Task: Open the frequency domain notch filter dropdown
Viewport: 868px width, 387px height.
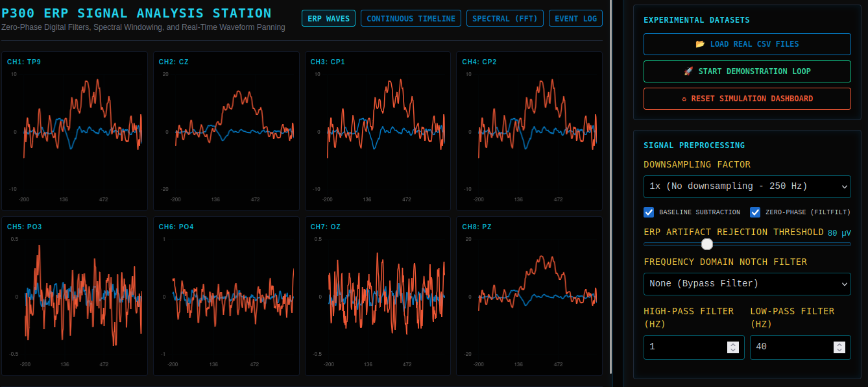Action: tap(747, 284)
